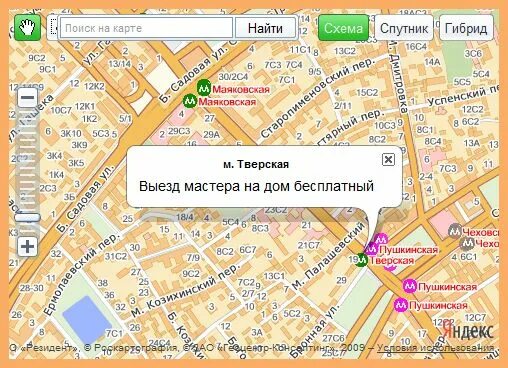This screenshot has width=508, height=368.
Task: Click the м. Тверская balloon title
Action: [x=256, y=164]
